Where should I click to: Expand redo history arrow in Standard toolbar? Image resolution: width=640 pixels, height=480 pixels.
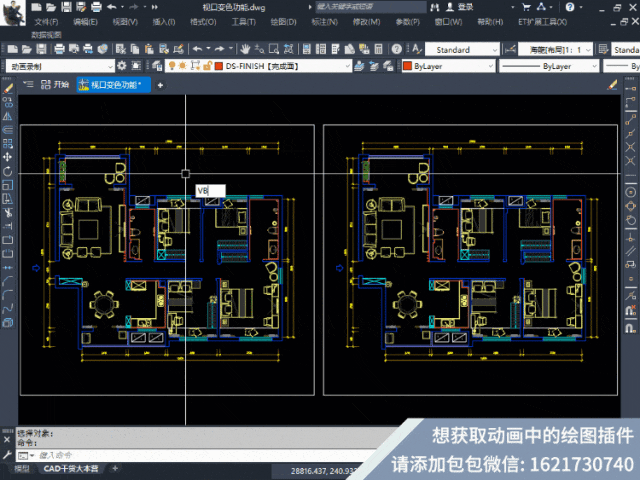[231, 49]
